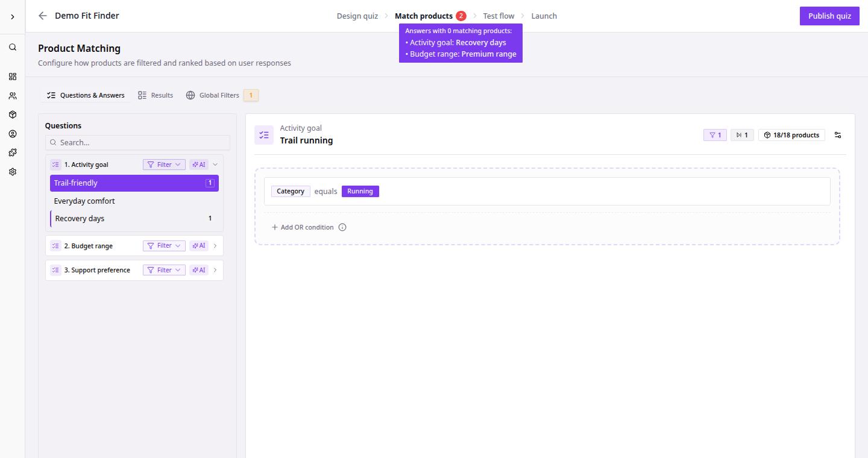The image size is (868, 458).
Task: Open the 18/18 products button
Action: point(791,135)
